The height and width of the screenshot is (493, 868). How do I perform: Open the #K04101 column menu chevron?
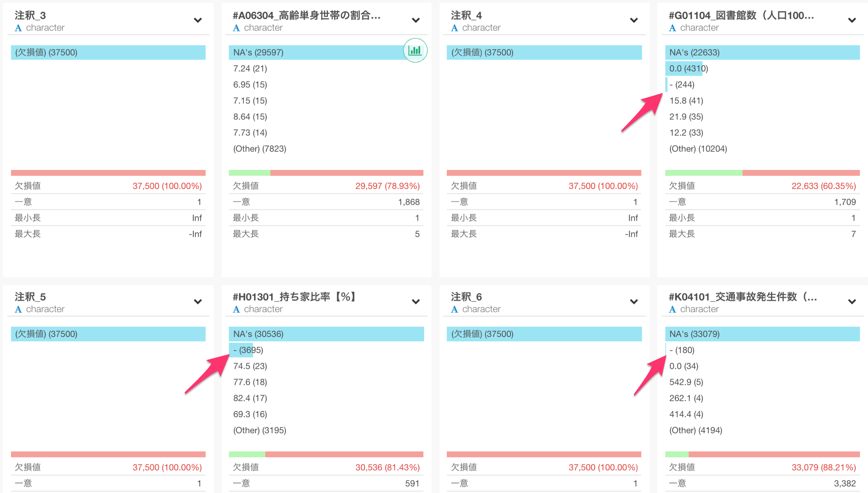[852, 301]
